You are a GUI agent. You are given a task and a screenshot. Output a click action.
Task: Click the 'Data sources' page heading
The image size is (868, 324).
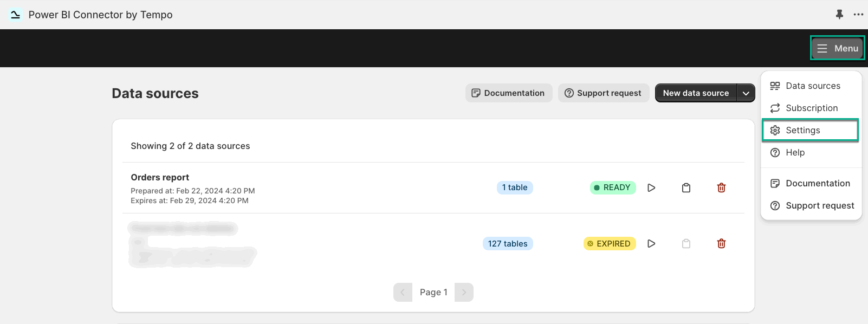(x=155, y=93)
